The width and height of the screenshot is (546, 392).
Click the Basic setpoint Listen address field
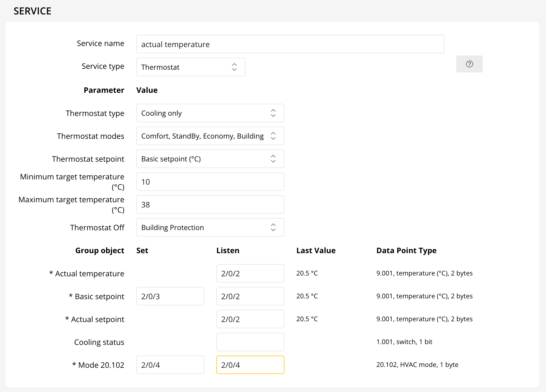(x=250, y=296)
